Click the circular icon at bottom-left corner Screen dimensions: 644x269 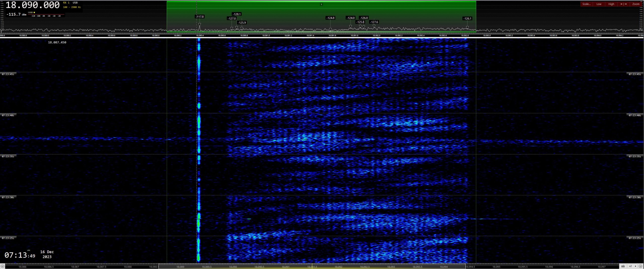[x=2, y=266]
